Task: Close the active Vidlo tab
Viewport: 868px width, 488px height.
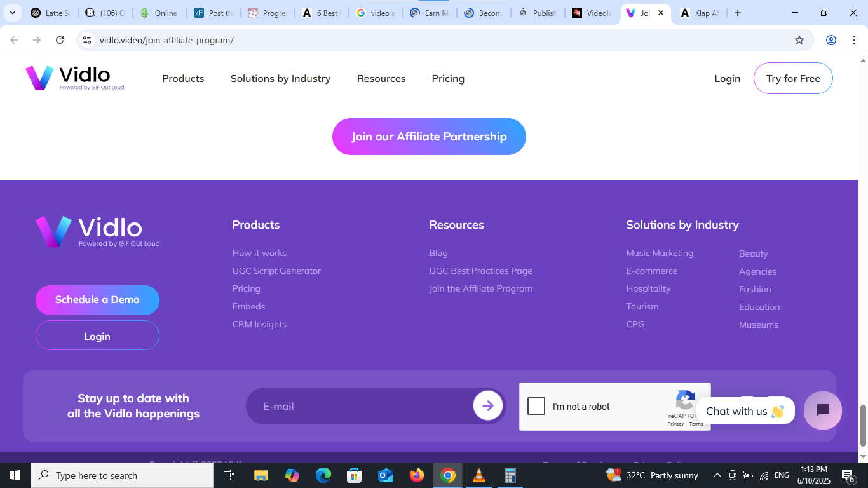Action: [661, 13]
